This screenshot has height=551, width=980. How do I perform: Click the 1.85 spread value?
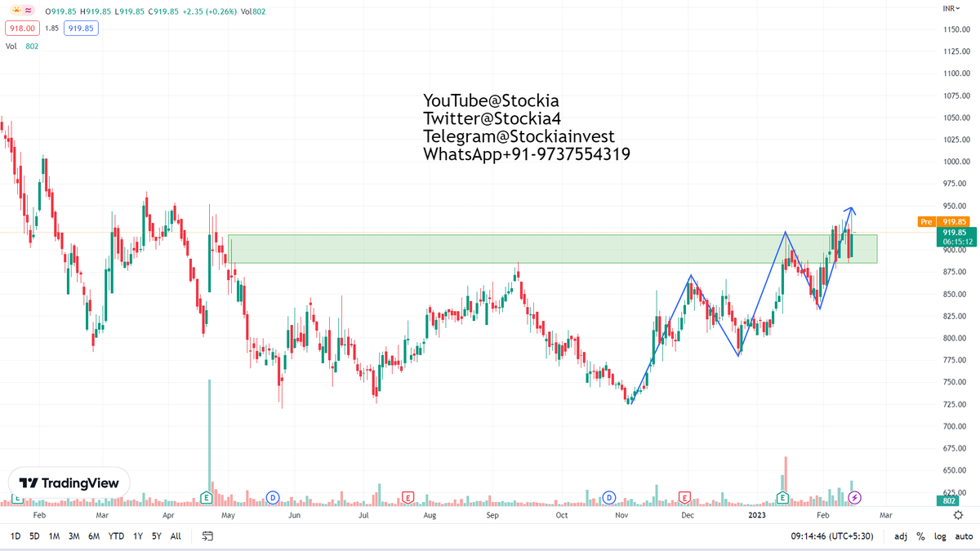(51, 28)
